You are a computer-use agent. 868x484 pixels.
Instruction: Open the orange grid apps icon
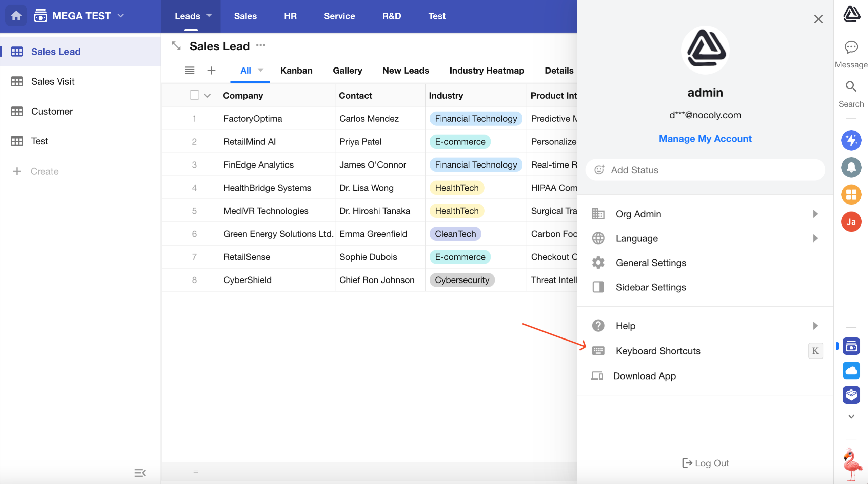(x=851, y=195)
